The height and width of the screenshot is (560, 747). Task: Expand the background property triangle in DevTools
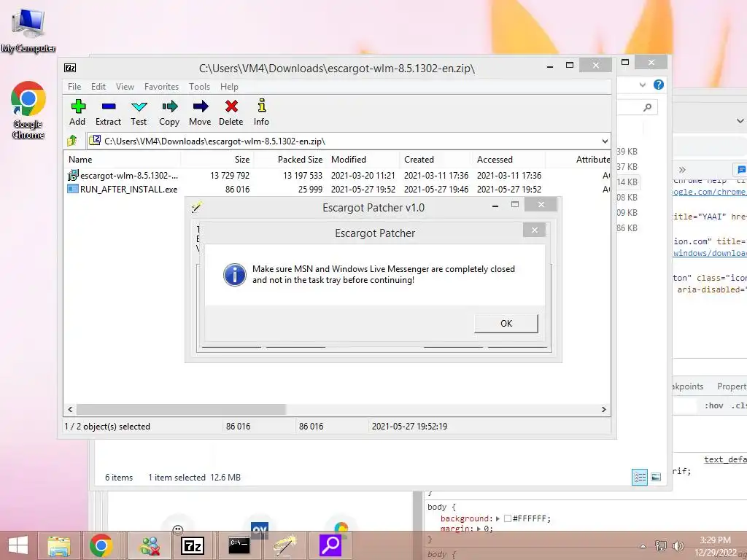[x=498, y=518]
